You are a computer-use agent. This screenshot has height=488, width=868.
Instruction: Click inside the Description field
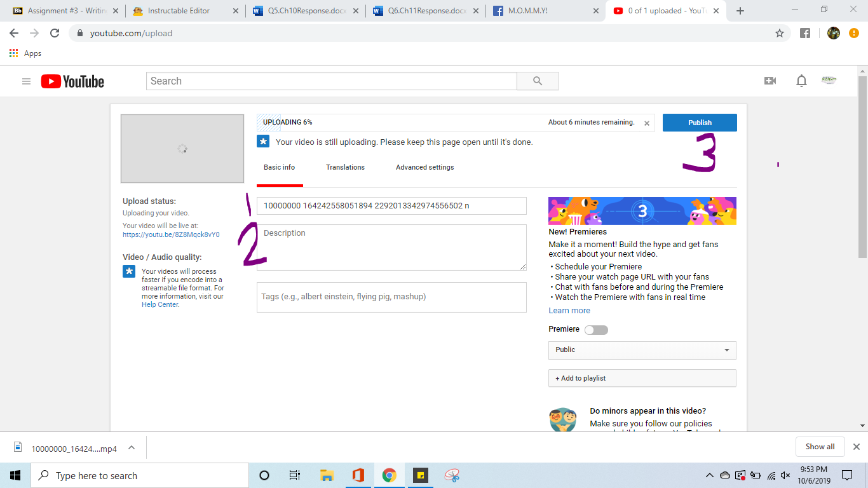point(391,247)
